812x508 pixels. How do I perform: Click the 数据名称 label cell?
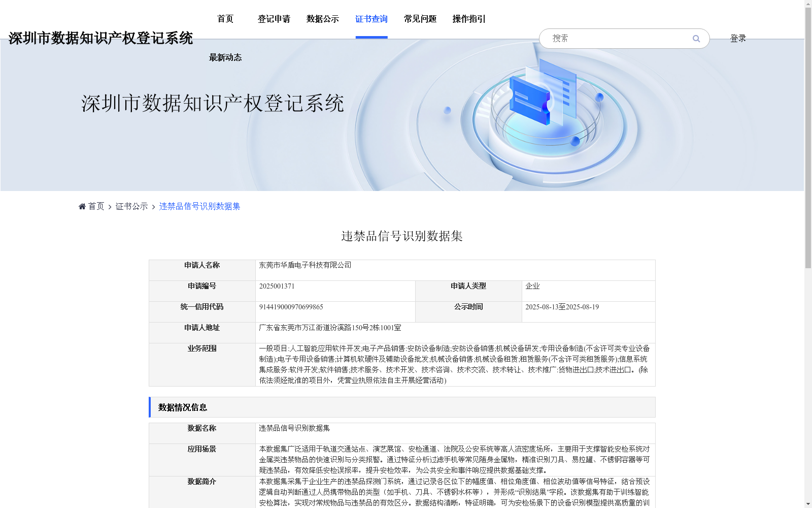tap(202, 433)
